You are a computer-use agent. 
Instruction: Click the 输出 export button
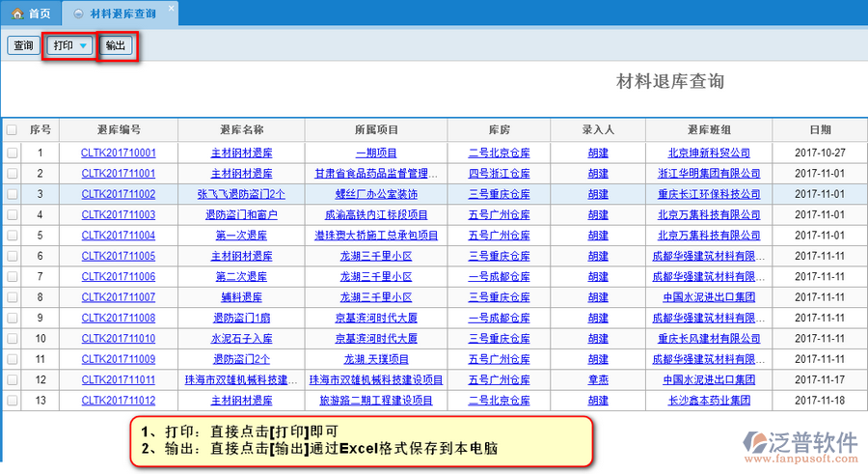coord(116,45)
